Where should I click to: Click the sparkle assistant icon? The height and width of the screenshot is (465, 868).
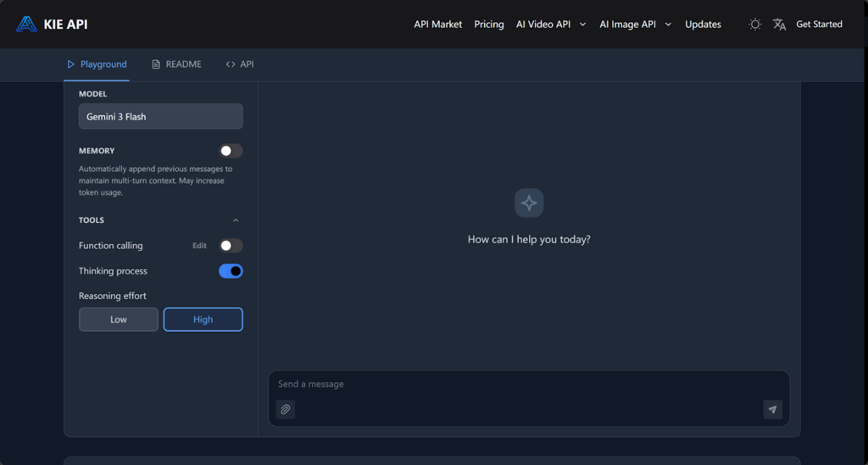pyautogui.click(x=529, y=203)
